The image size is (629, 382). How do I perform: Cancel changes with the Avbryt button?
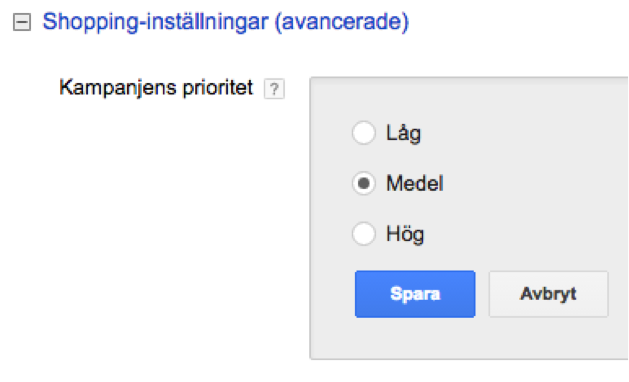coord(548,294)
